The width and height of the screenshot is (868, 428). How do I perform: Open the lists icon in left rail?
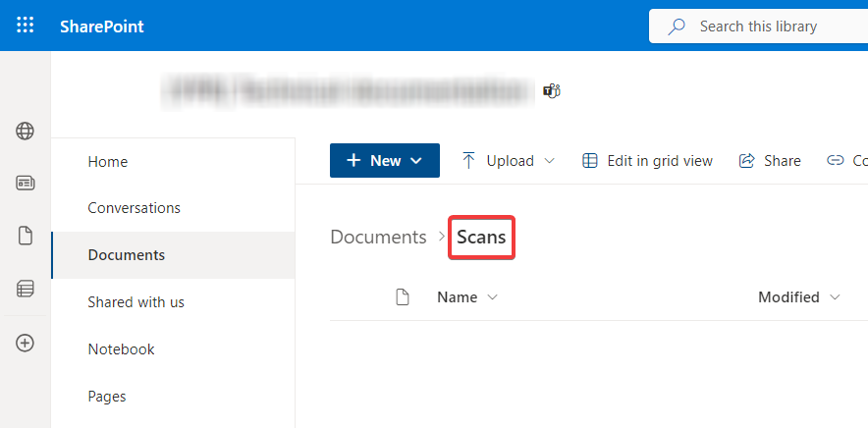(x=26, y=289)
